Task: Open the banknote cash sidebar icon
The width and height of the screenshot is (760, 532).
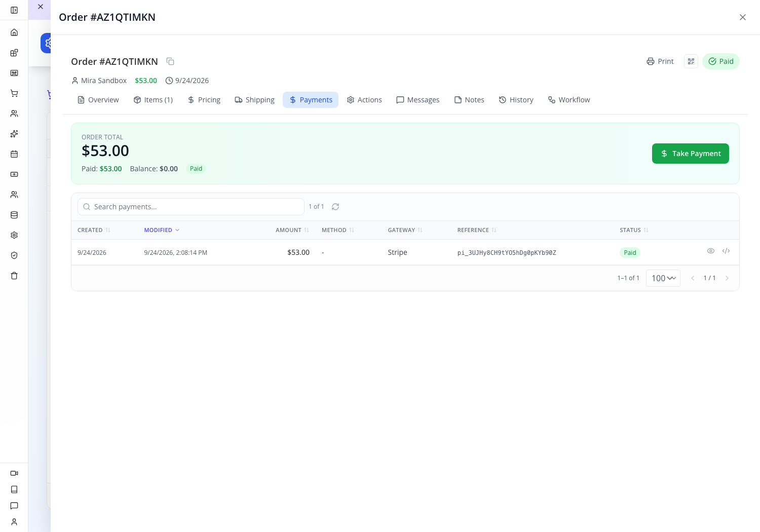Action: click(x=14, y=174)
